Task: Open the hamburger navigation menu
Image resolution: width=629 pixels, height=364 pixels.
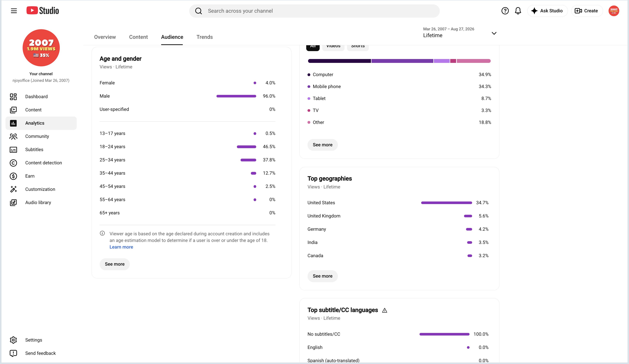Action: [14, 11]
